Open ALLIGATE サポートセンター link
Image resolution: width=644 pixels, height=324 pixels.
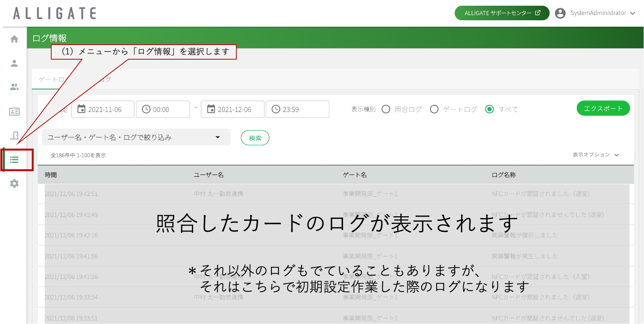pos(502,13)
